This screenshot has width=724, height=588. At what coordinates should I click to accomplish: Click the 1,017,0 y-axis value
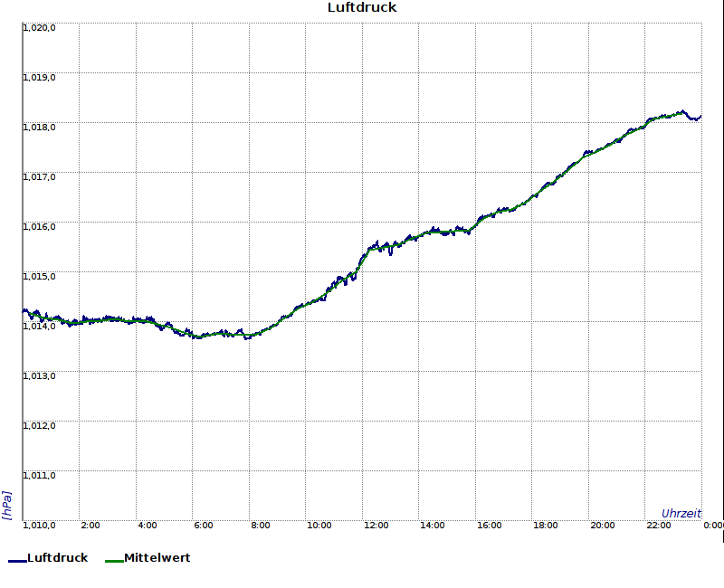39,176
